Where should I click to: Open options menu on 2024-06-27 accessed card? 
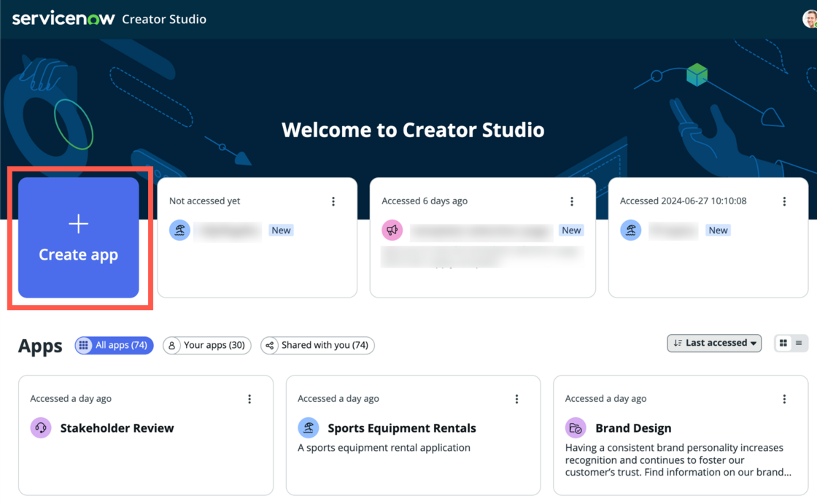784,201
